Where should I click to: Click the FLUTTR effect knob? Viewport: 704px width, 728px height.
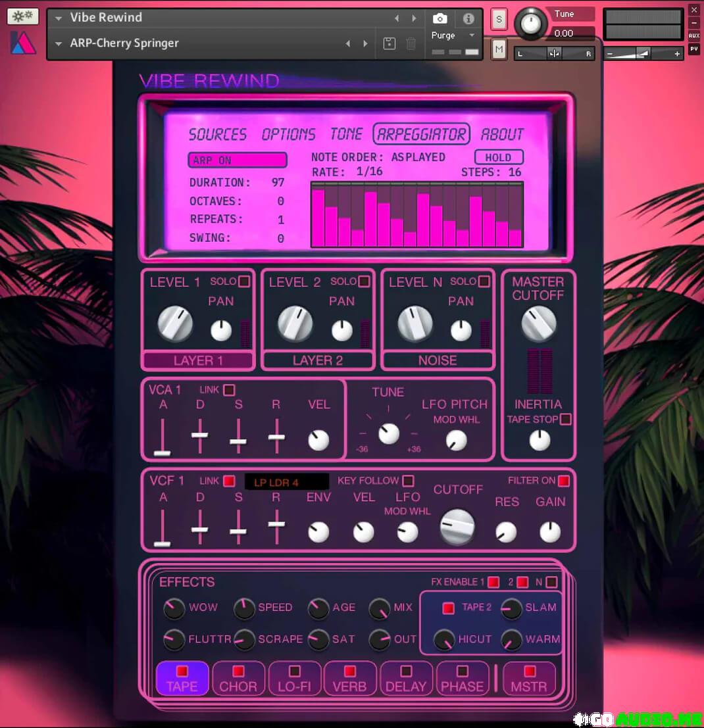[174, 640]
